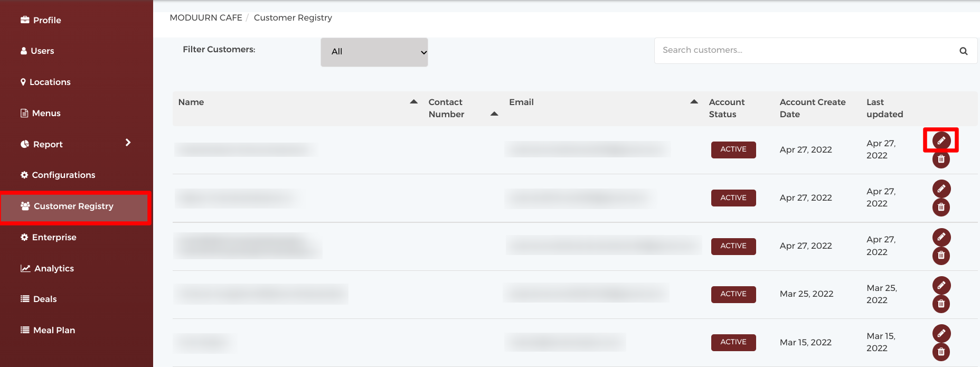Click the MODUURN CAFE breadcrumb link

206,17
